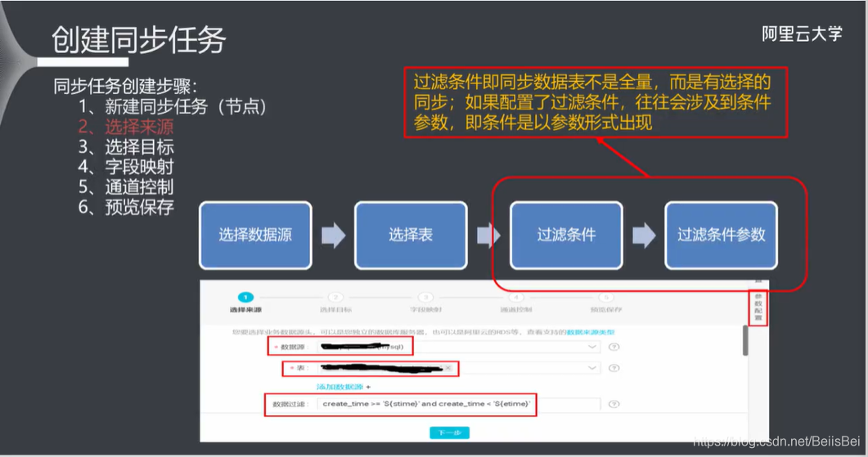Screen dimensions: 868x457
Task: Click the 同步任务创建步骤 heading
Action: tap(126, 87)
